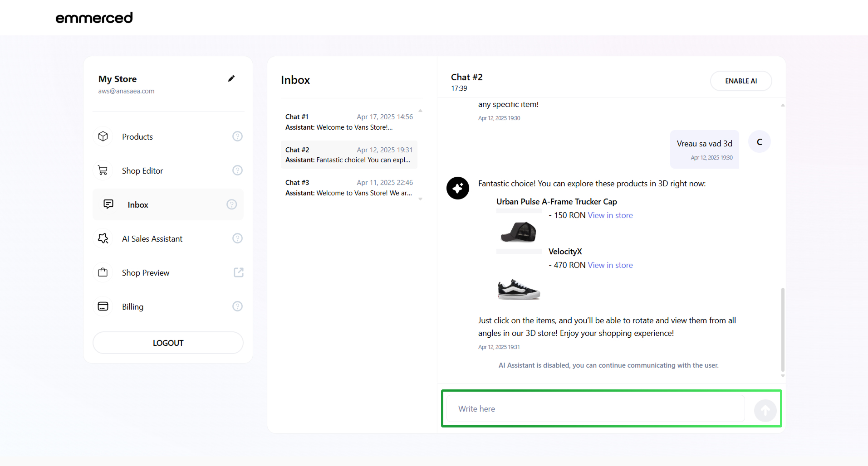Open the help icon next to Products

[x=237, y=136]
